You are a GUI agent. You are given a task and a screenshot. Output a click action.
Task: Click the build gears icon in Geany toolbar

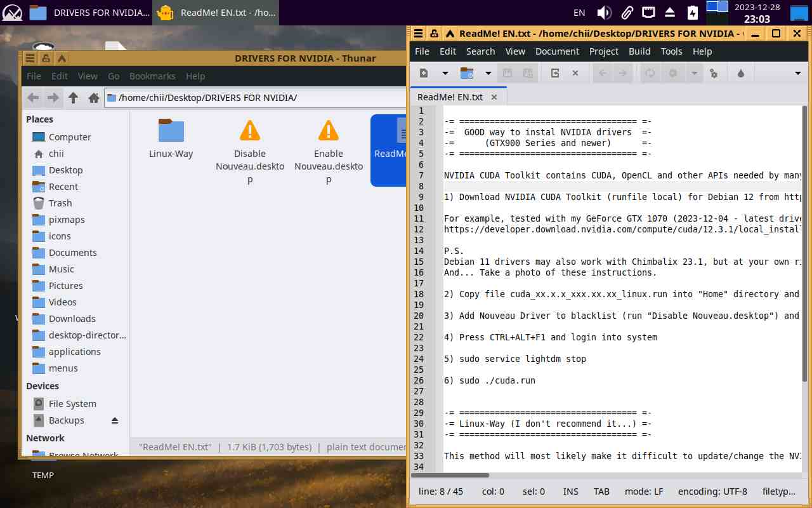click(x=714, y=73)
